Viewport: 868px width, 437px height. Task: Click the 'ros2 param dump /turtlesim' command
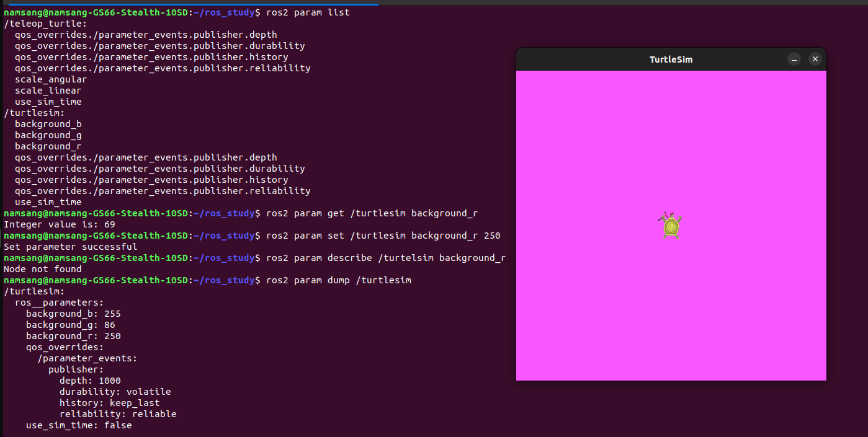pyautogui.click(x=339, y=280)
